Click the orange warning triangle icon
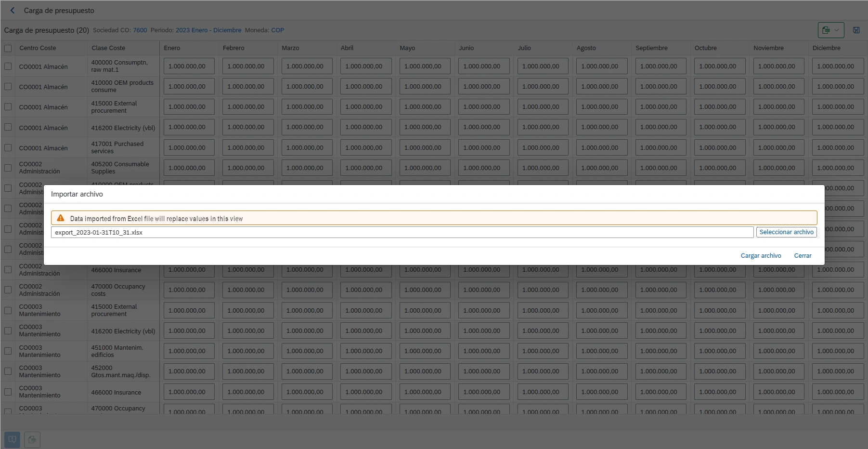 click(x=61, y=218)
